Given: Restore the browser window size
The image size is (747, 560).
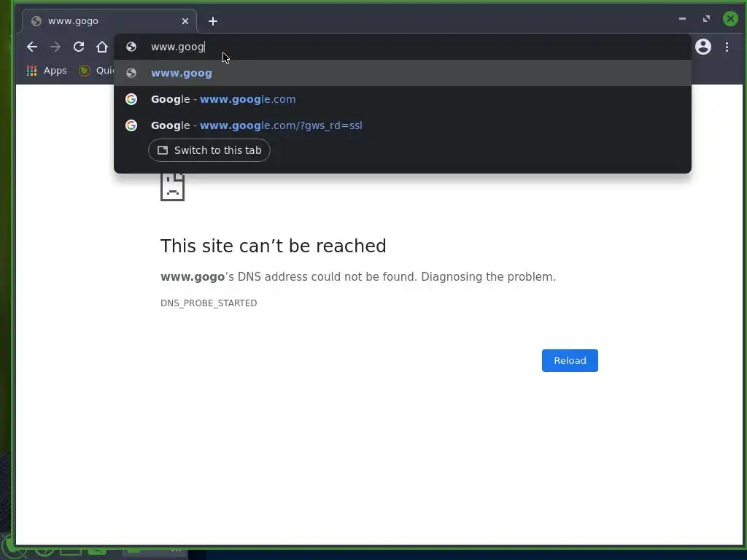Looking at the screenshot, I should click(x=706, y=18).
